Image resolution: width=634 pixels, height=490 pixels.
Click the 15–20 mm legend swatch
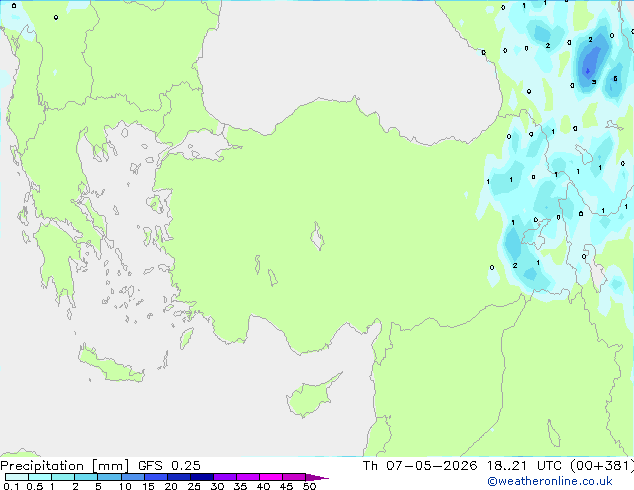155,477
